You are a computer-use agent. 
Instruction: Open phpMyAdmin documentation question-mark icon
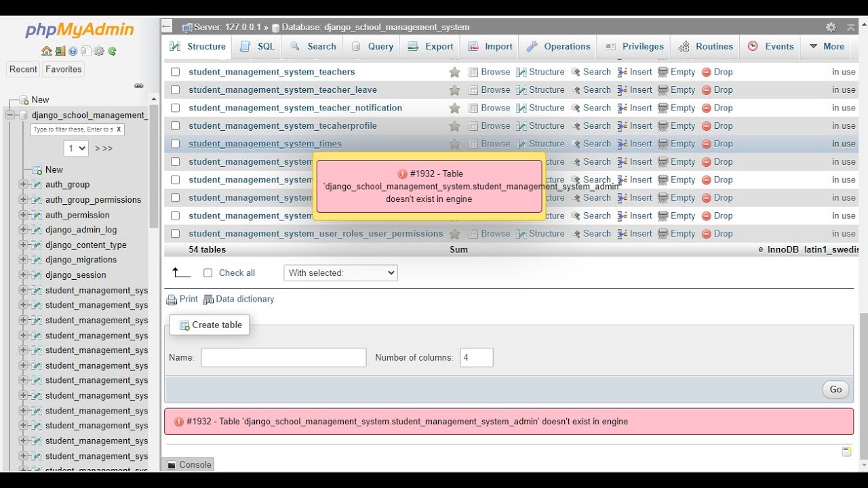click(x=73, y=51)
